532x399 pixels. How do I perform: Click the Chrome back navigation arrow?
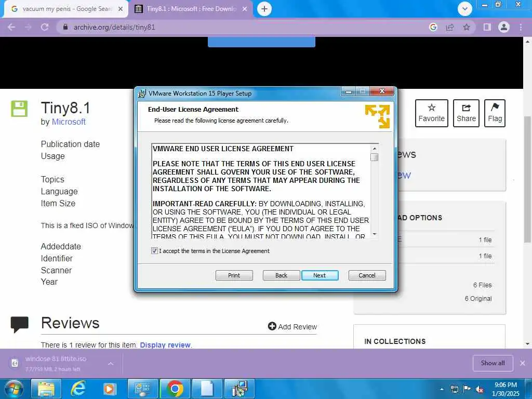click(x=11, y=27)
